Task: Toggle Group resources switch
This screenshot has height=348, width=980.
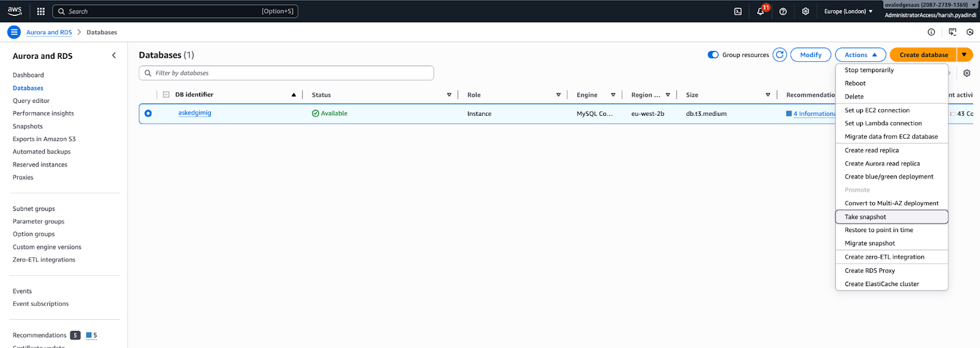Action: 713,55
